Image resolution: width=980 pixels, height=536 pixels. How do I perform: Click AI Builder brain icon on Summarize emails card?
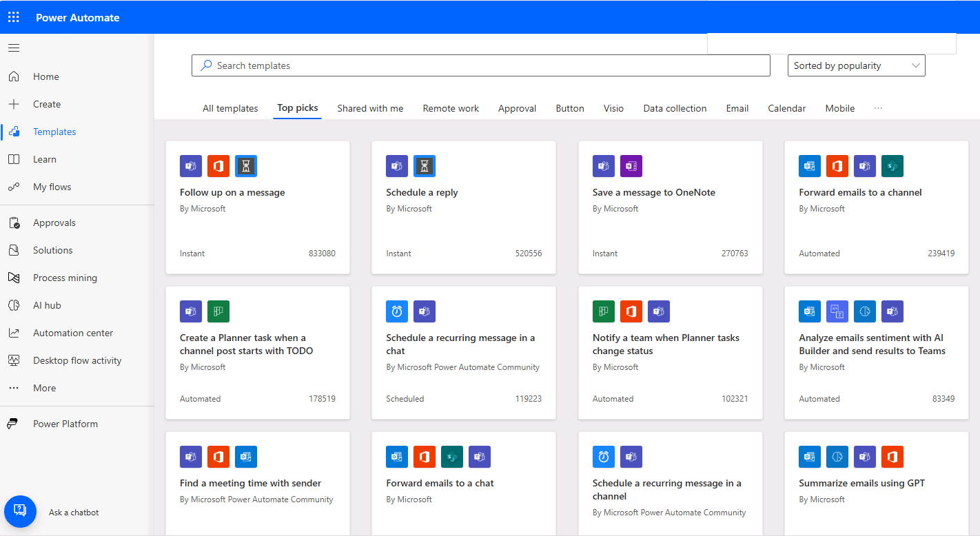(837, 457)
